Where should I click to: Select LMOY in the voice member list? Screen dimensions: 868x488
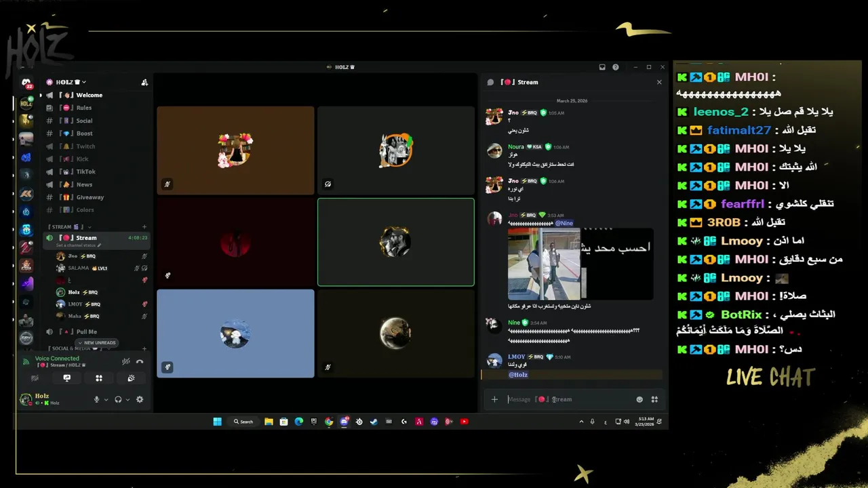click(102, 304)
